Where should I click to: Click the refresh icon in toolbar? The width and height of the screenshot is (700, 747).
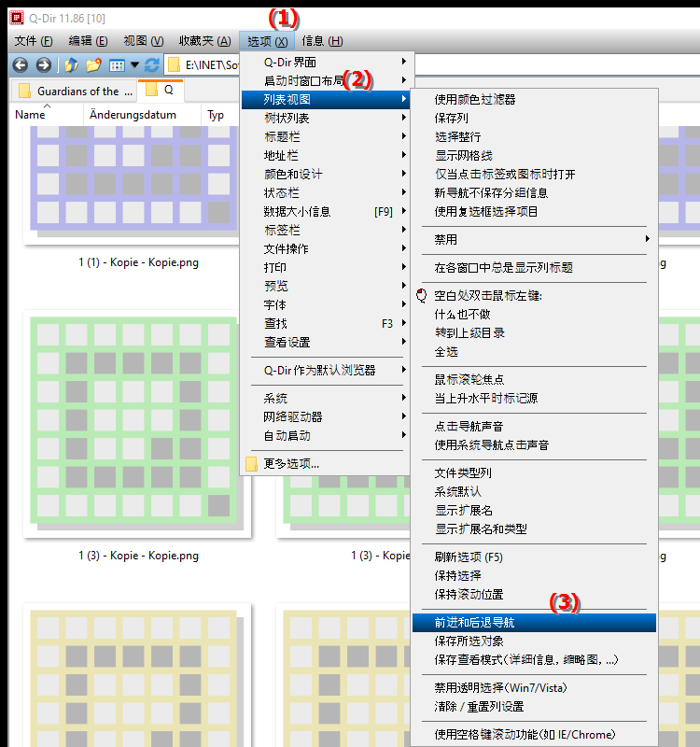152,64
